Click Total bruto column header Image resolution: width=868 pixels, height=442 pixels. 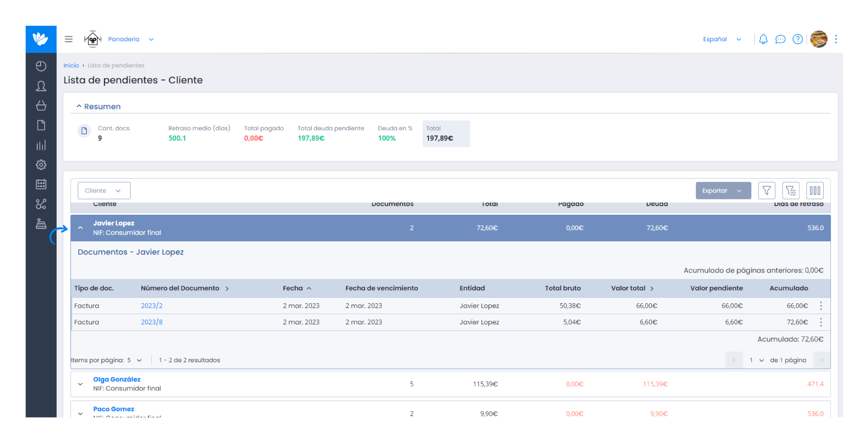click(x=562, y=288)
